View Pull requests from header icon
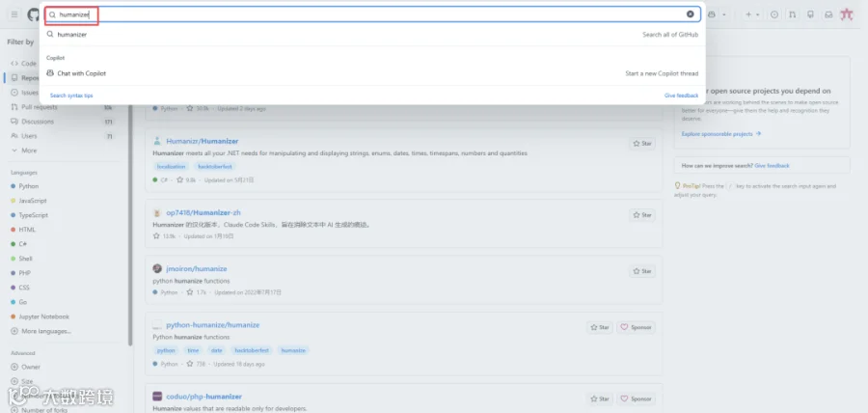Screen dimensions: 868x413 click(x=792, y=14)
